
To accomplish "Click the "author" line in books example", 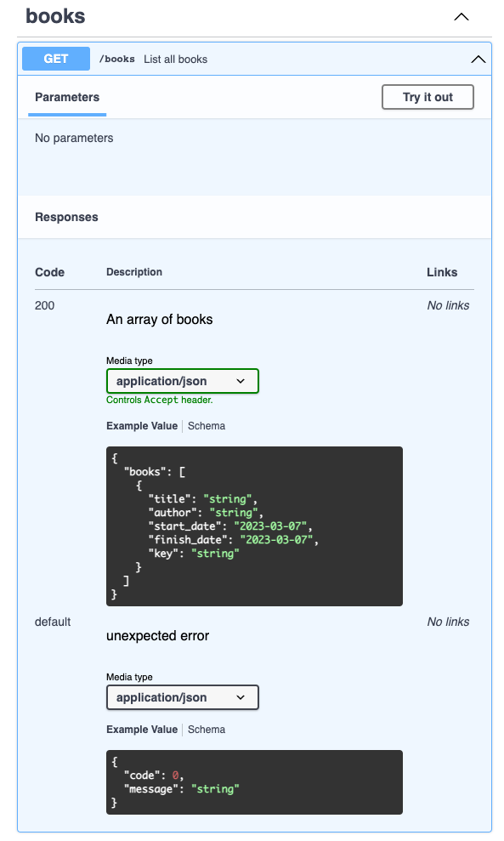I will (207, 512).
